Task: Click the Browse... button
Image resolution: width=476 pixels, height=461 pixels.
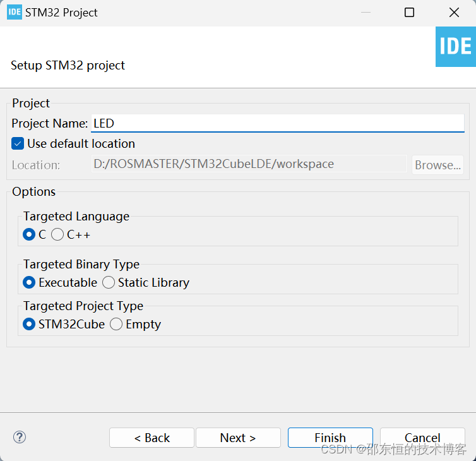Action: (x=437, y=165)
